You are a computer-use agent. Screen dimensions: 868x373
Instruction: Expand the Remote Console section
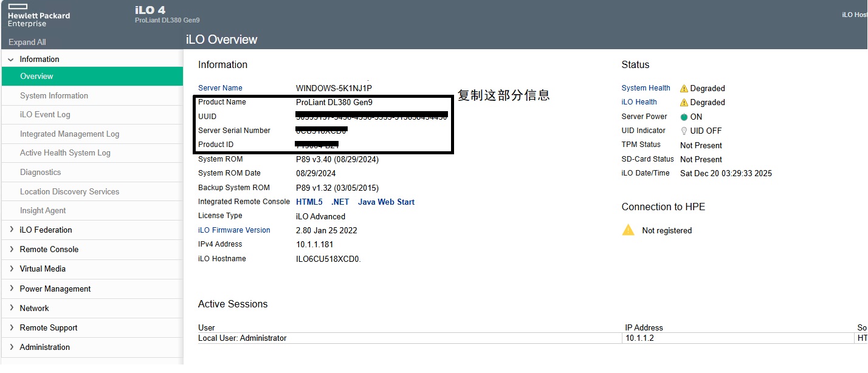[x=11, y=249]
